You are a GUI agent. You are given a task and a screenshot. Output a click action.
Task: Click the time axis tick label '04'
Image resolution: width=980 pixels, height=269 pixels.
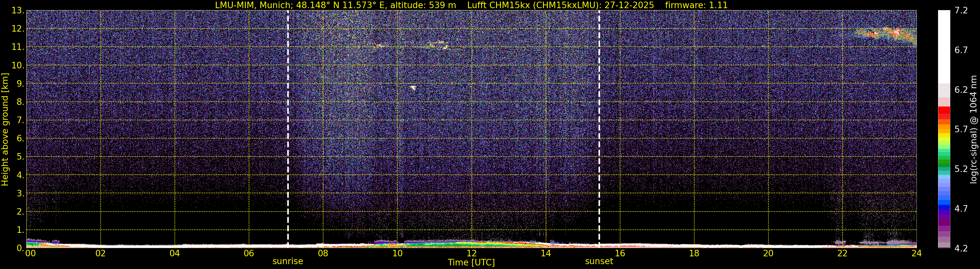(175, 253)
